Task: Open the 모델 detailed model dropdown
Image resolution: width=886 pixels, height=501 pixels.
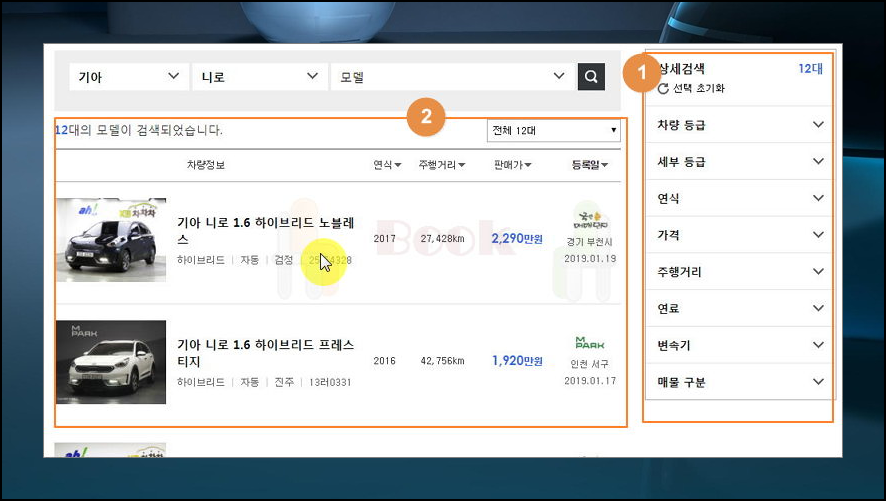Action: click(x=452, y=77)
